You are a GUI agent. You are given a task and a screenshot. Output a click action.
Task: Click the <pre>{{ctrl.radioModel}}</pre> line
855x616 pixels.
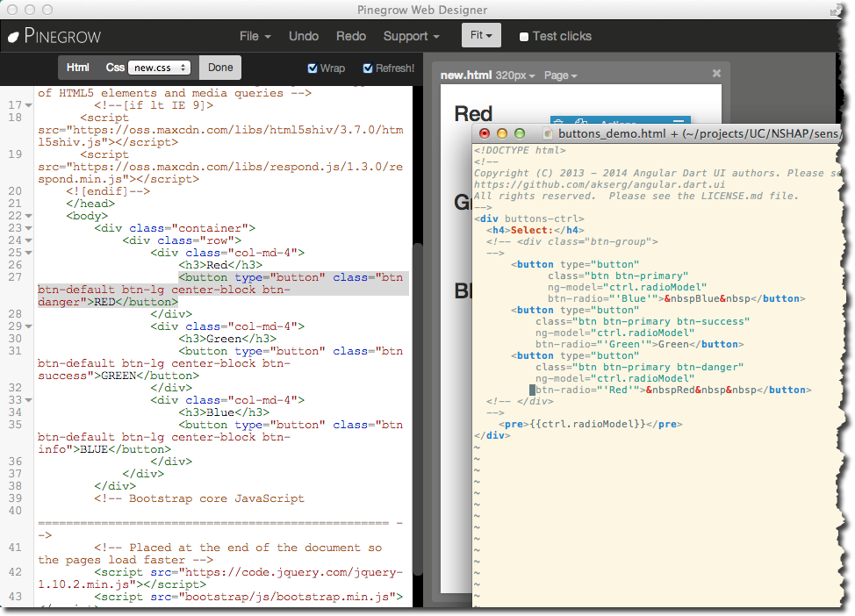[x=591, y=424]
